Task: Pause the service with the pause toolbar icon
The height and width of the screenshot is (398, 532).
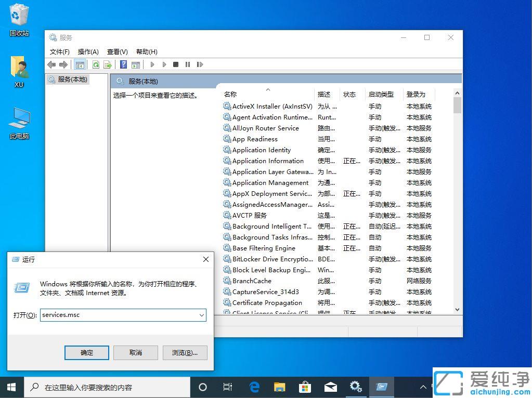Action: (x=188, y=64)
